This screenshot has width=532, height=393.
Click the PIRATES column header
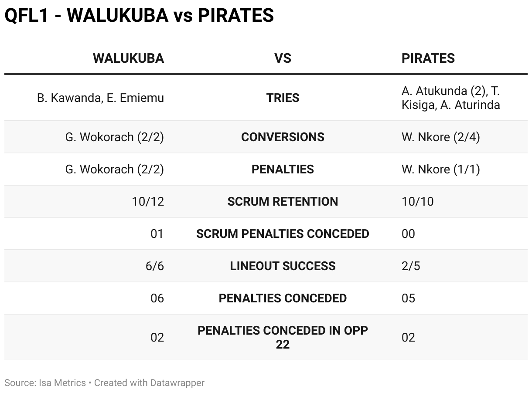428,58
